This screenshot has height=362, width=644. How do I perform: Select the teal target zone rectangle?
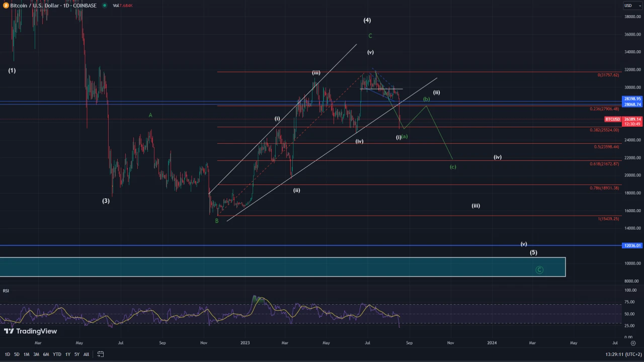pos(282,267)
